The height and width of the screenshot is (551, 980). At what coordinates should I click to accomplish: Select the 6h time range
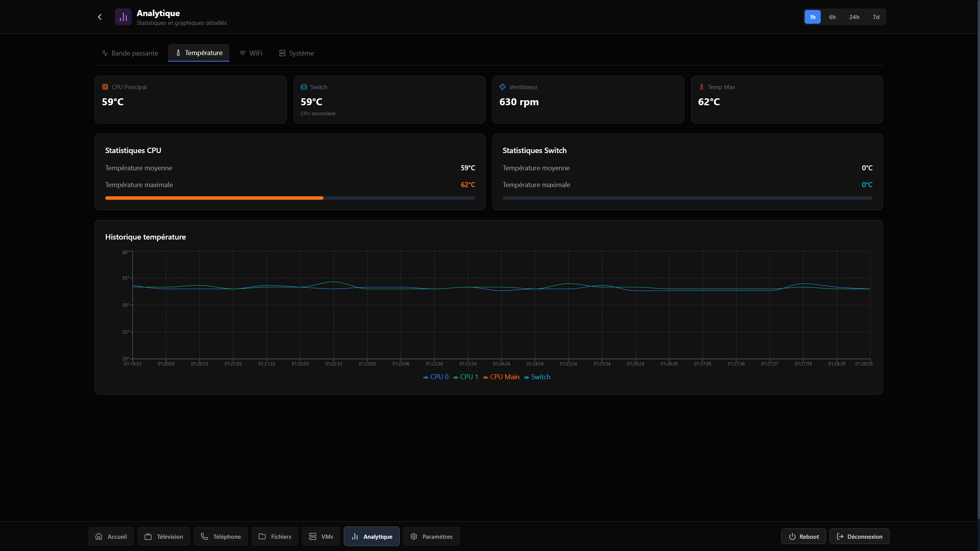click(832, 17)
